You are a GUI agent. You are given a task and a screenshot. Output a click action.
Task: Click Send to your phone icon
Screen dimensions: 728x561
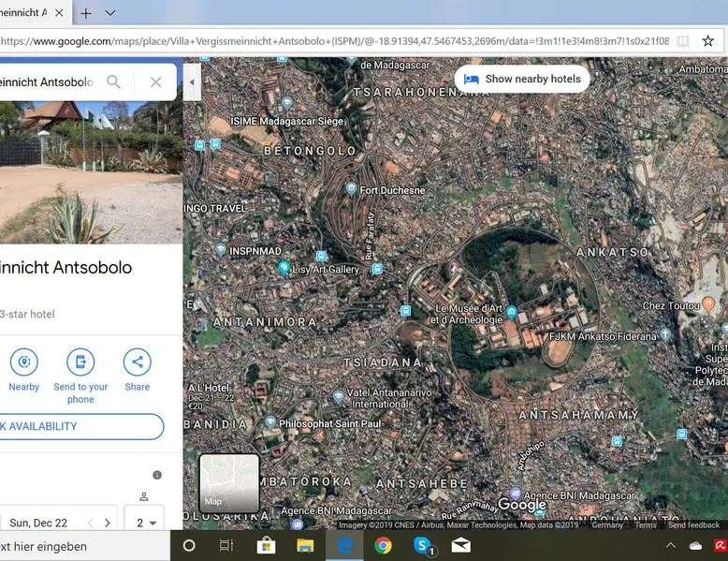coord(80,362)
